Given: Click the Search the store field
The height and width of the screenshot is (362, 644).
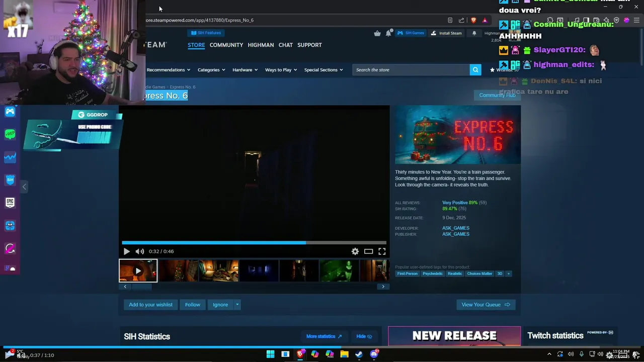Looking at the screenshot, I should [x=411, y=70].
